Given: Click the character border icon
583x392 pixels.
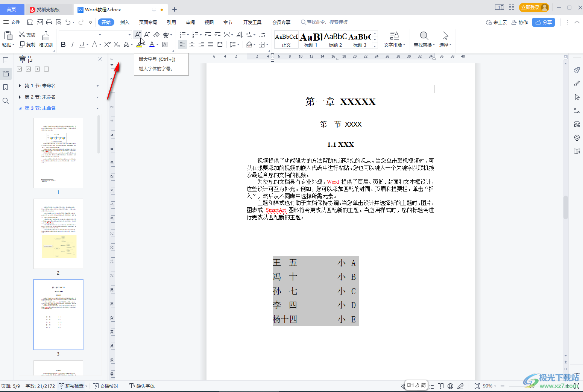Looking at the screenshot, I should click(165, 44).
